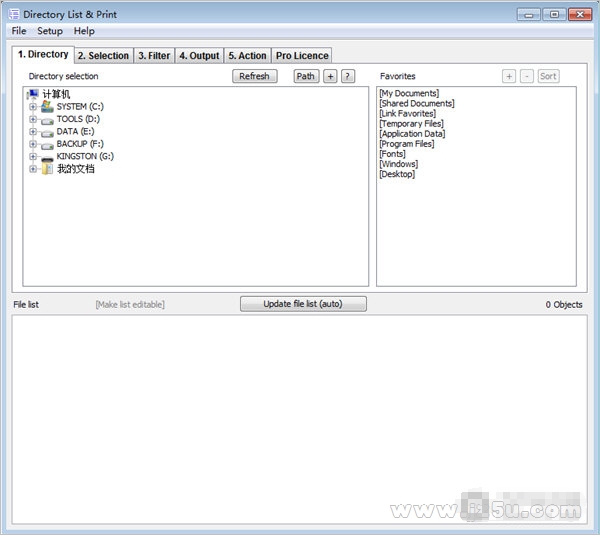Click the BACKUP (F:) drive icon

(x=47, y=145)
